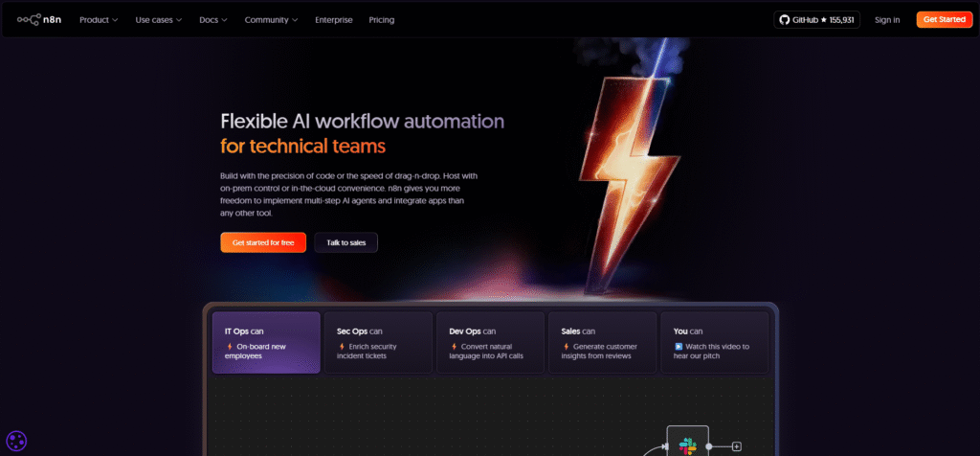Open the Docs dropdown menu
980x456 pixels.
214,20
